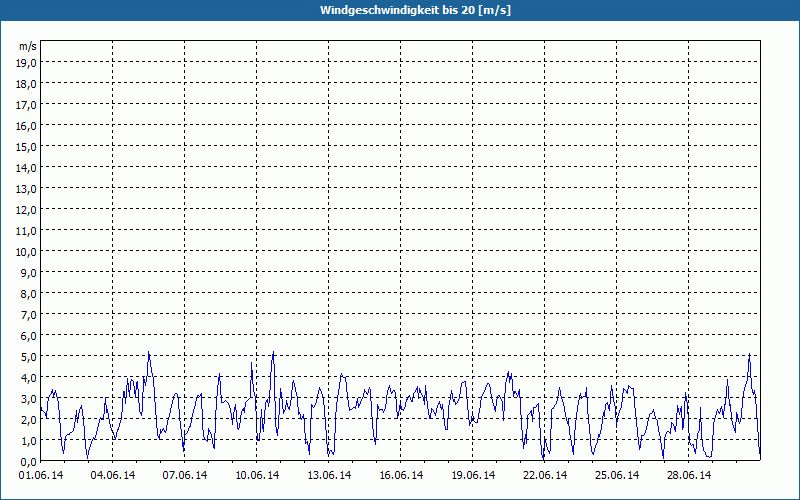Select the 12,0 y-axis value

click(26, 210)
